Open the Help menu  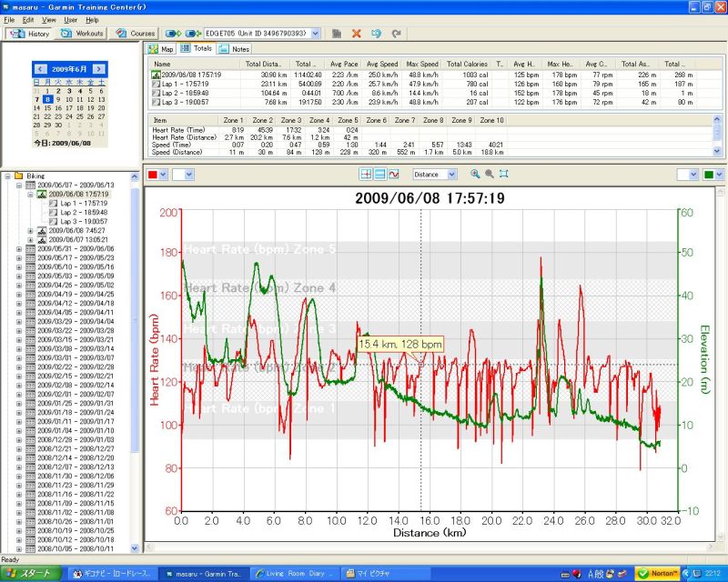[x=92, y=20]
